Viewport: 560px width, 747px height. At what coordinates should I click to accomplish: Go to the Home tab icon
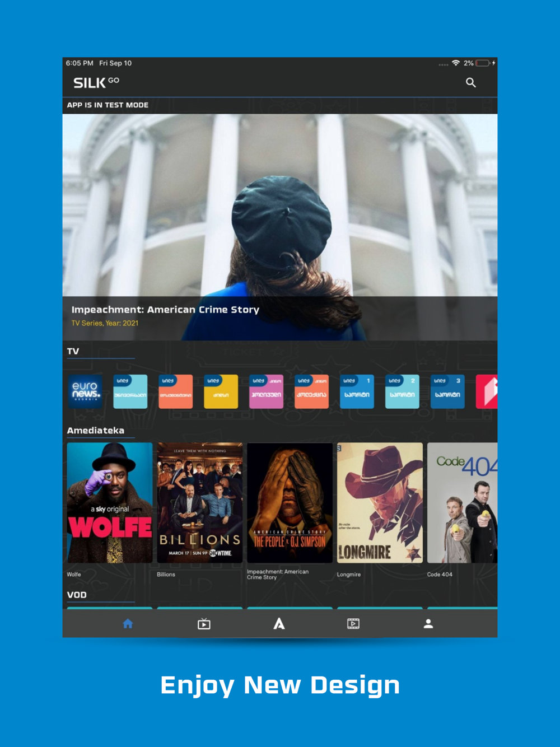128,623
